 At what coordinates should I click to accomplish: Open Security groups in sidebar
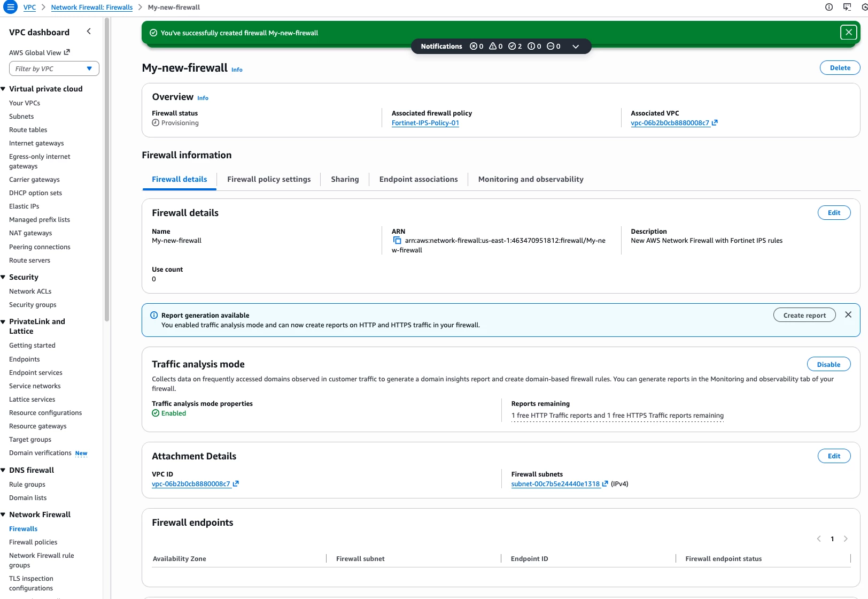click(x=33, y=305)
